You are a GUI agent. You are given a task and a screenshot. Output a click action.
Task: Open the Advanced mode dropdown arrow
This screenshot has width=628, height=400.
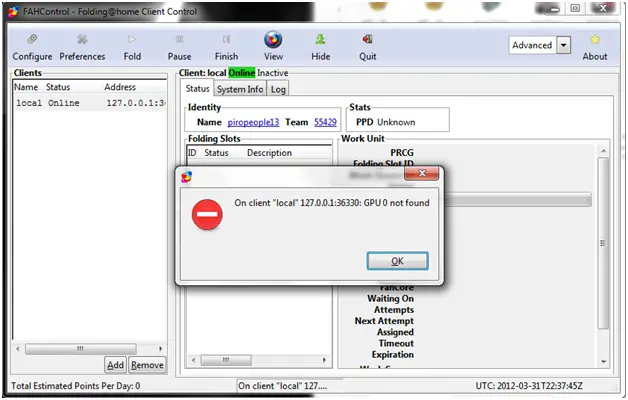click(x=563, y=45)
